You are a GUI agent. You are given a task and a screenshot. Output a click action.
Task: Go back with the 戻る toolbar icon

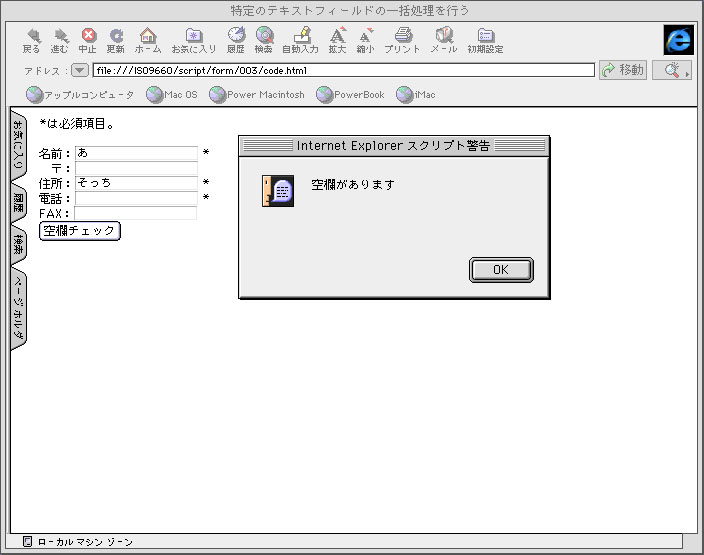point(31,40)
